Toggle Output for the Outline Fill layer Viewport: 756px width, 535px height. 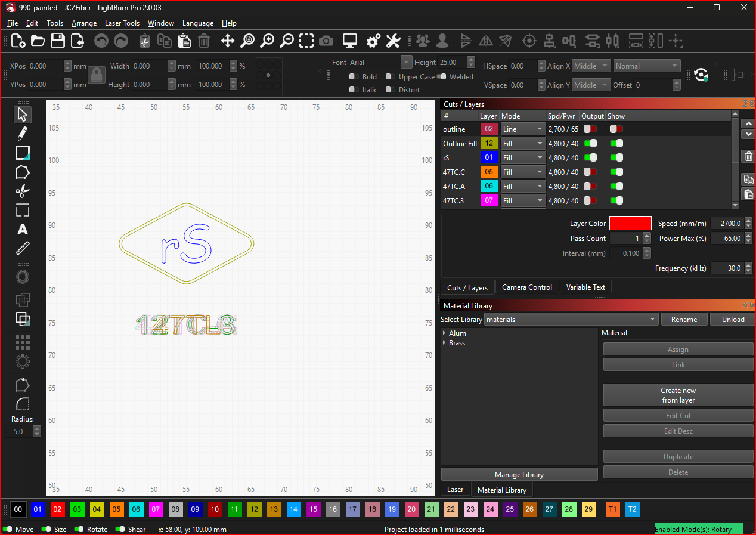point(590,143)
